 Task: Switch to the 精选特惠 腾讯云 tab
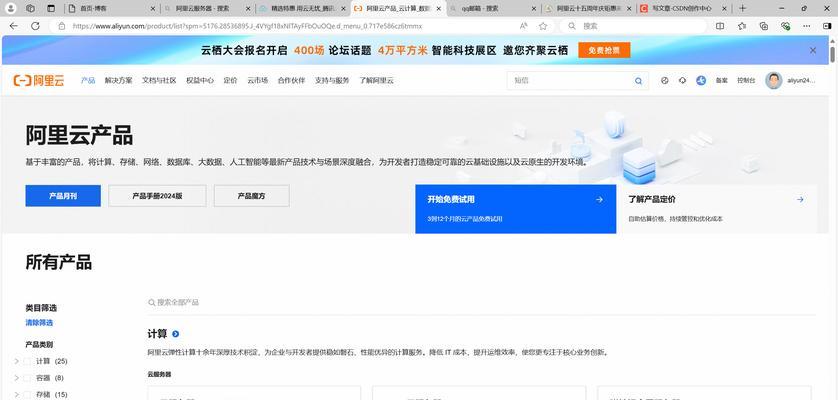pos(302,9)
